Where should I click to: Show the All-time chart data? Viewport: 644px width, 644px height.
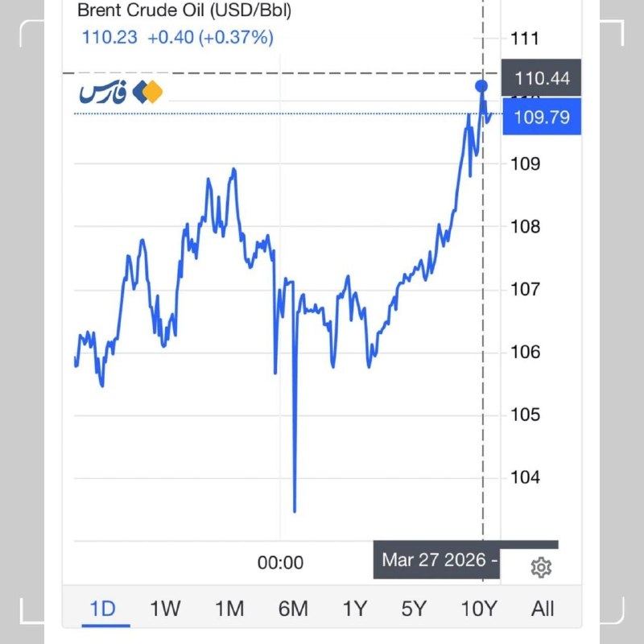542,609
